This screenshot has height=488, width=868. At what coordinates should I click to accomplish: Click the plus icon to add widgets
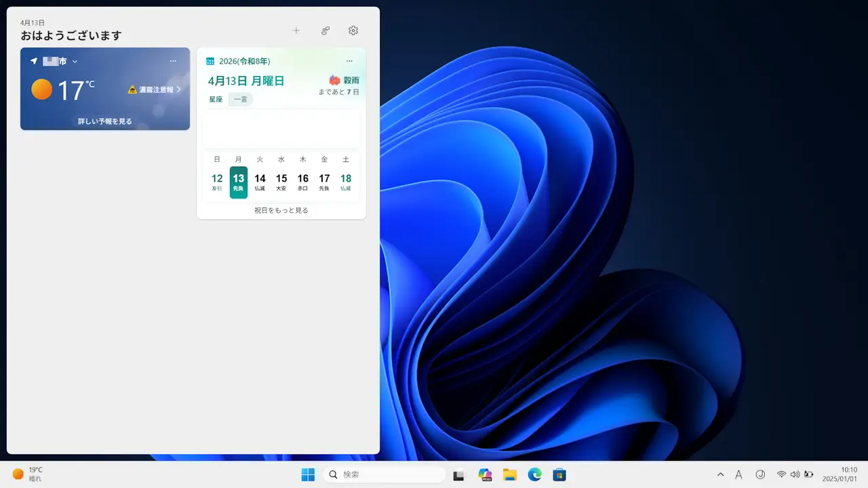tap(296, 30)
